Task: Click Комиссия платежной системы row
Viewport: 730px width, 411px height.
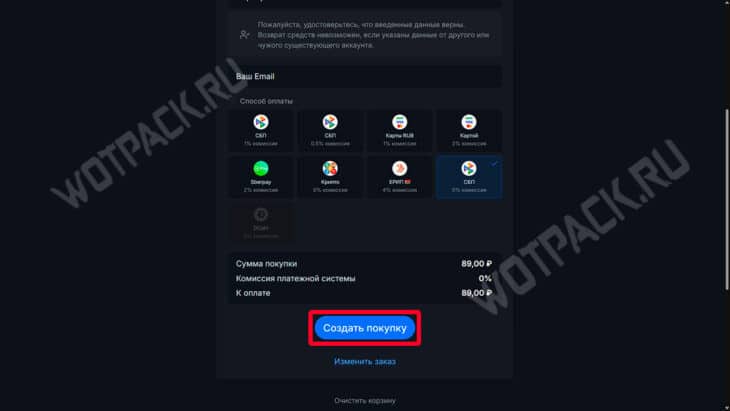Action: coord(364,278)
